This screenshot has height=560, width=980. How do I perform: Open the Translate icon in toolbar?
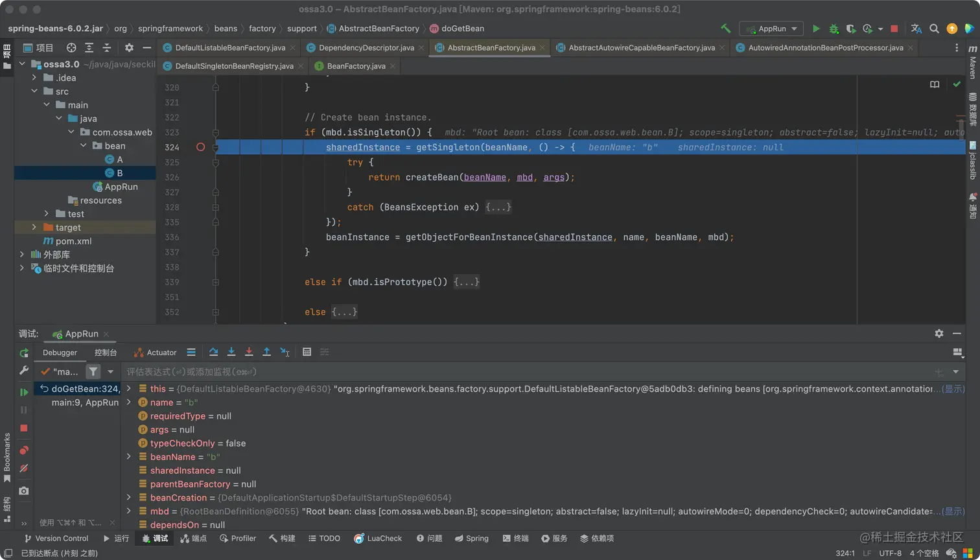coord(916,29)
